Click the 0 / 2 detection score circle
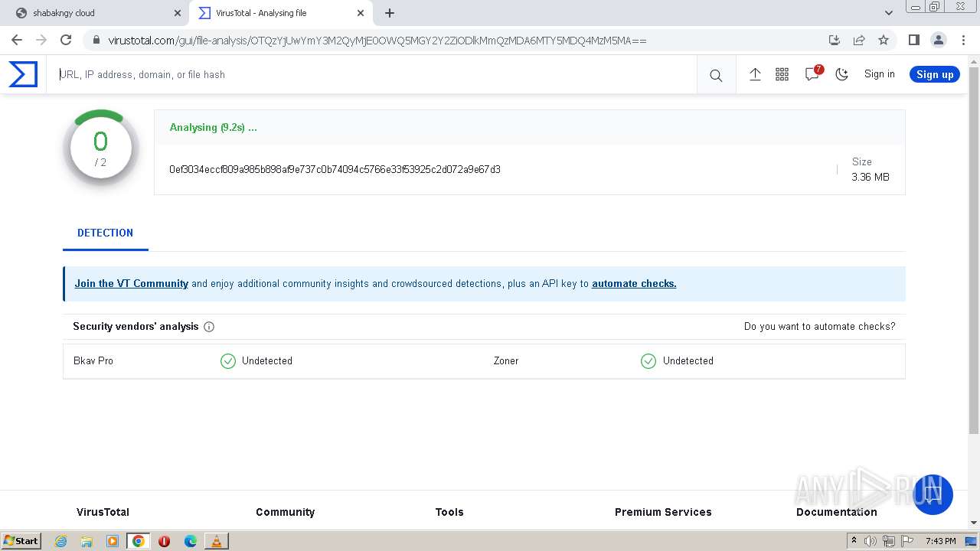The image size is (980, 551). [x=100, y=149]
